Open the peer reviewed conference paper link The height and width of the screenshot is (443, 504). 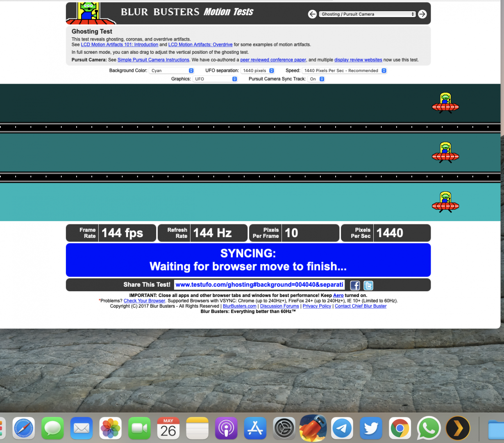click(273, 60)
